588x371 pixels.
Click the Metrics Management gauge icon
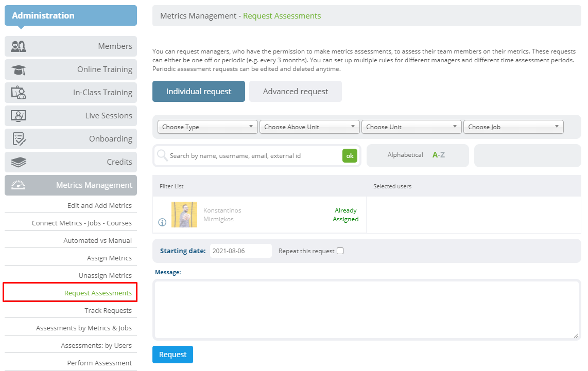tap(18, 185)
